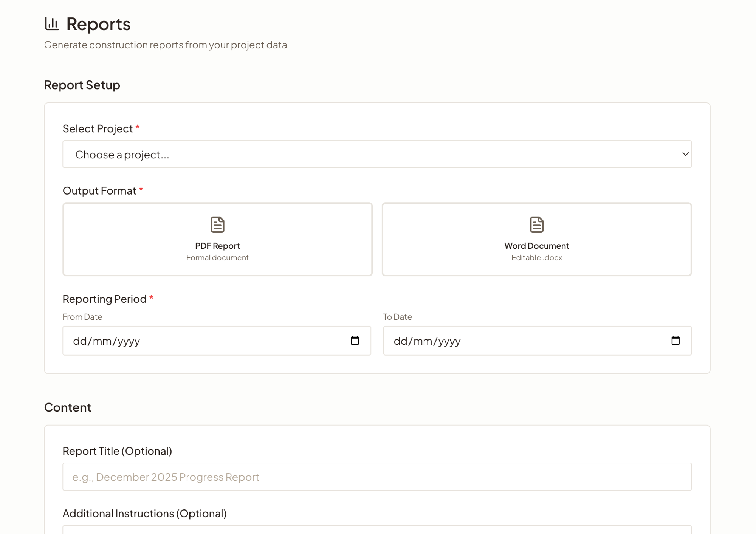756x534 pixels.
Task: Click the Reports page heading
Action: (x=99, y=24)
